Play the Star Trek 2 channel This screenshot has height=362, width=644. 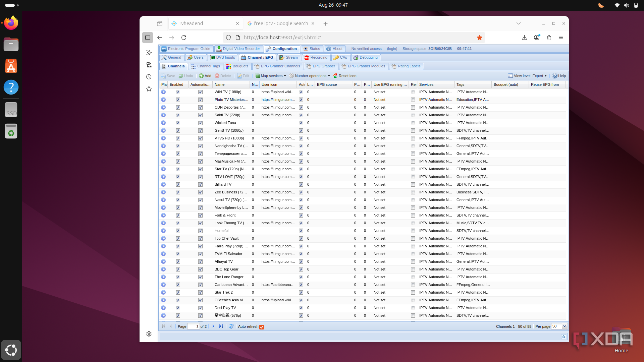click(x=163, y=292)
